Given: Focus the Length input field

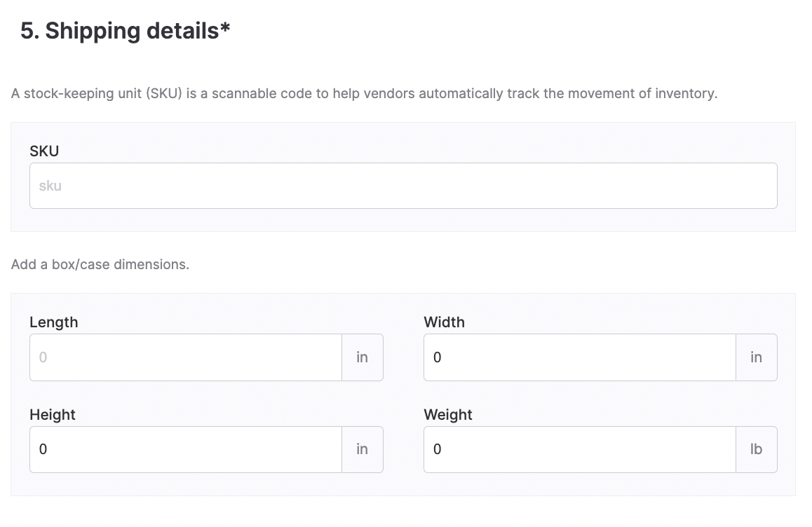Looking at the screenshot, I should pos(186,357).
